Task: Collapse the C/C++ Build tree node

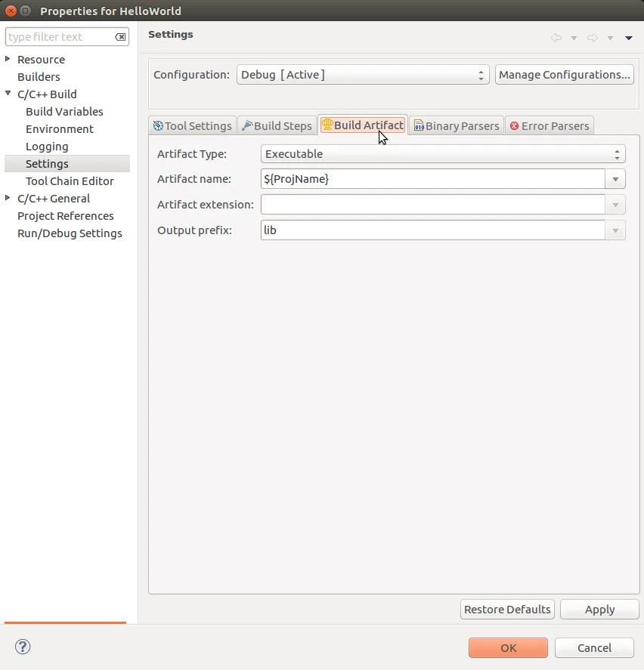Action: tap(8, 94)
